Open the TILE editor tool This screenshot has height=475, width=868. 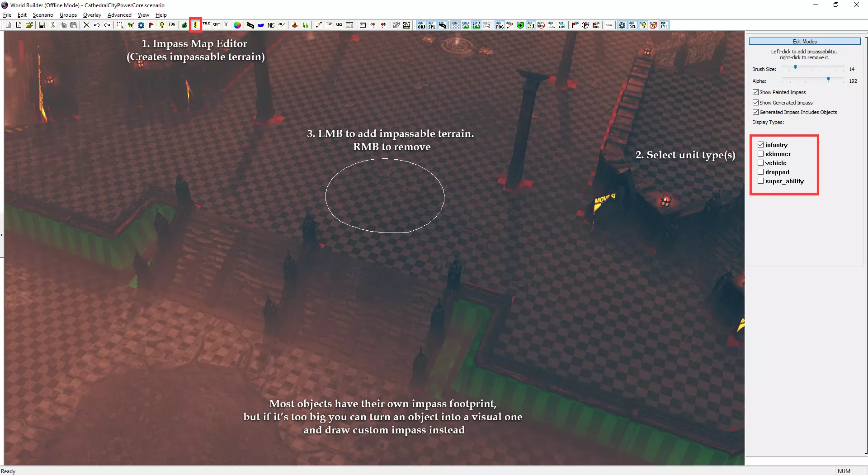click(206, 25)
